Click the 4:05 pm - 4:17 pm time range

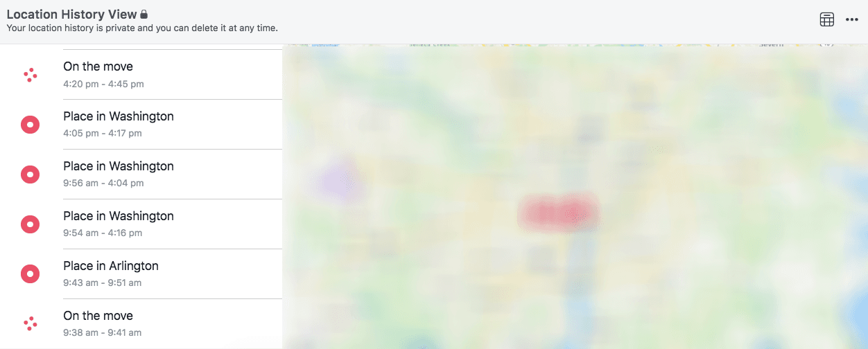click(x=103, y=133)
